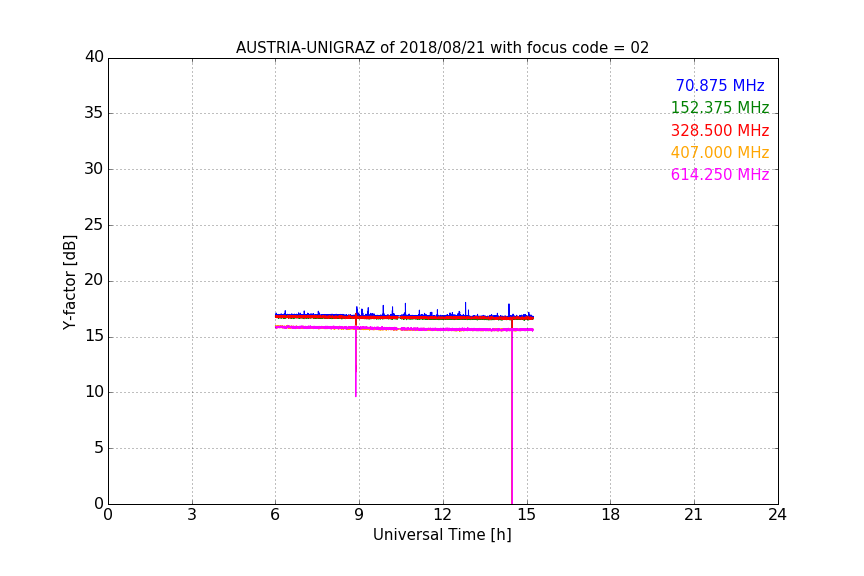Click the magenta dip reaching 10 dB
This screenshot has height=576, width=864.
356,363
